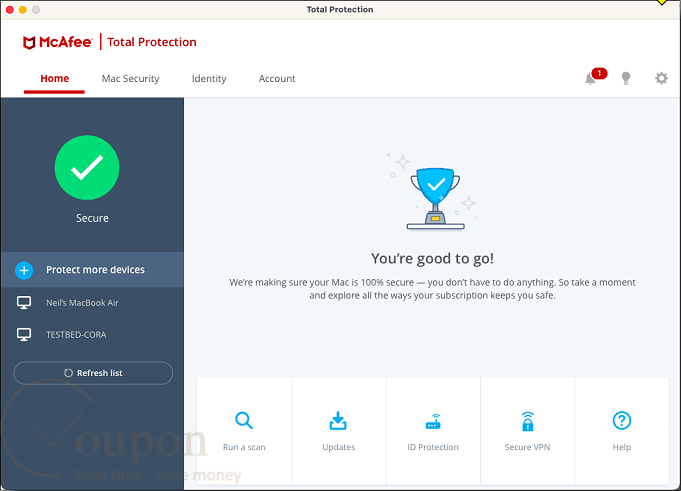Click the green Secure checkmark icon
This screenshot has height=491, width=681.
tap(87, 168)
